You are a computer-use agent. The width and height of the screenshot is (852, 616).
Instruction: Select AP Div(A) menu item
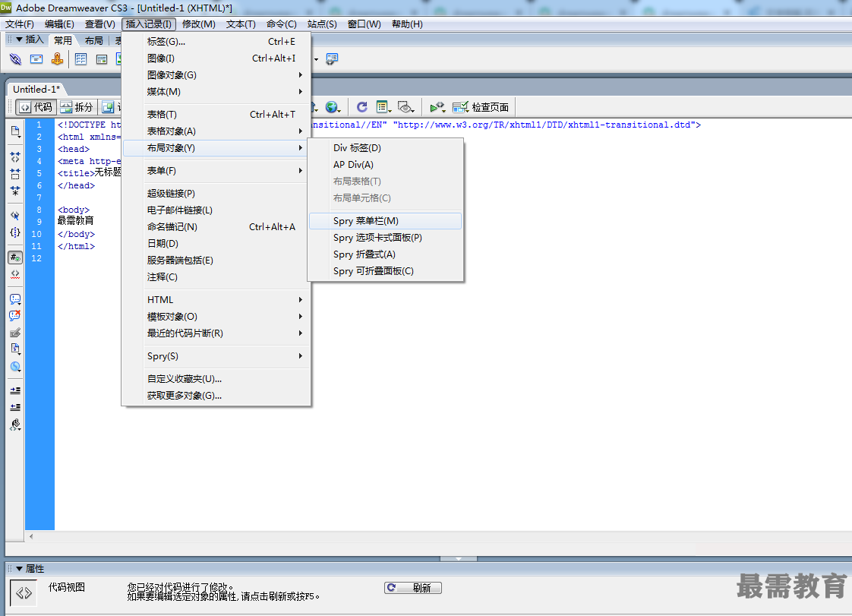385,165
